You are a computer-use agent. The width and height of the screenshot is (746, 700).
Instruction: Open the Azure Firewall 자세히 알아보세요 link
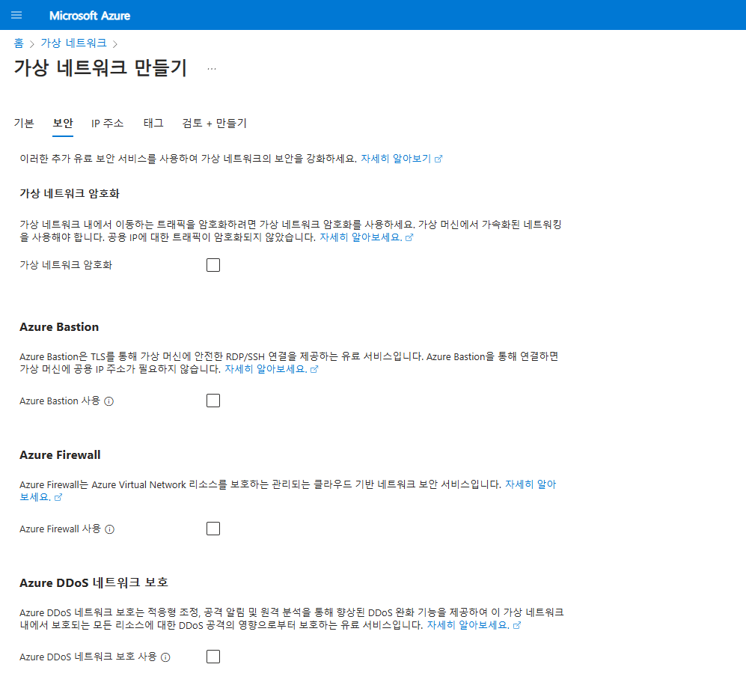[531, 484]
